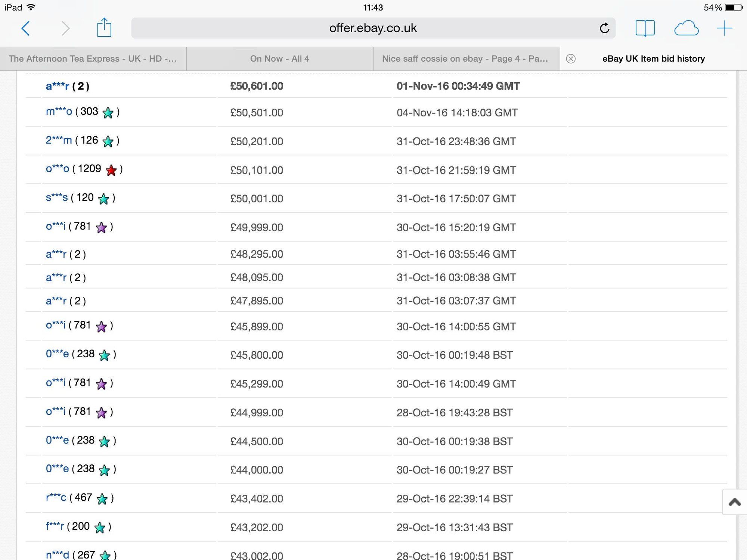Open the Bookmarks book icon
The image size is (747, 560).
click(645, 28)
